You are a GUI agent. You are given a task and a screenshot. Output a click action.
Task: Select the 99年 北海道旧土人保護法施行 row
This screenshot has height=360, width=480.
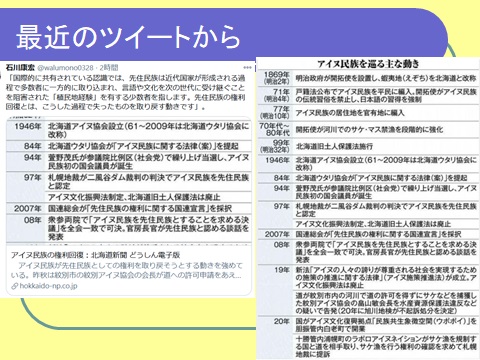point(368,146)
